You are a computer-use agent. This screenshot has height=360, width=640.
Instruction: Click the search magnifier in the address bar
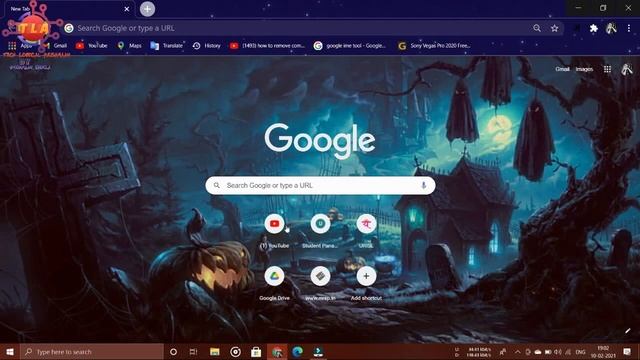[537, 28]
